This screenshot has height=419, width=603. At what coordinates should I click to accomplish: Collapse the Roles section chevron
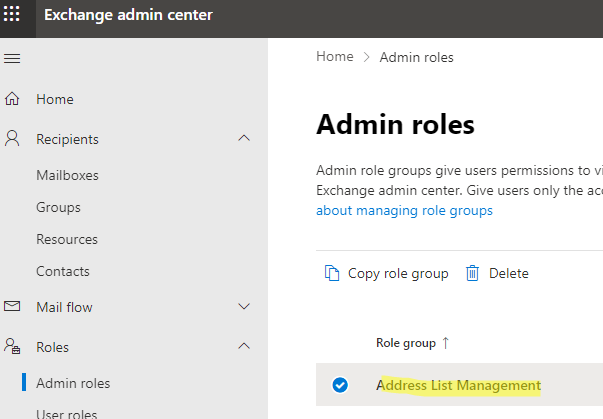(244, 346)
